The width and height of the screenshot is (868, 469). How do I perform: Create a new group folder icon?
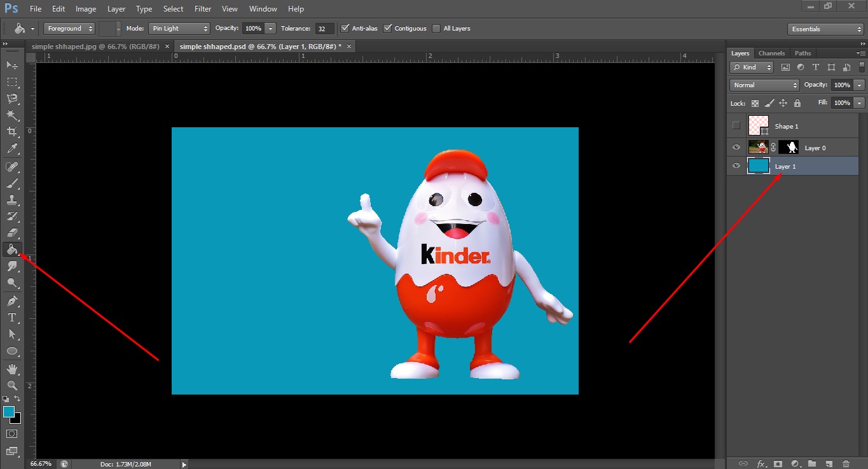812,464
